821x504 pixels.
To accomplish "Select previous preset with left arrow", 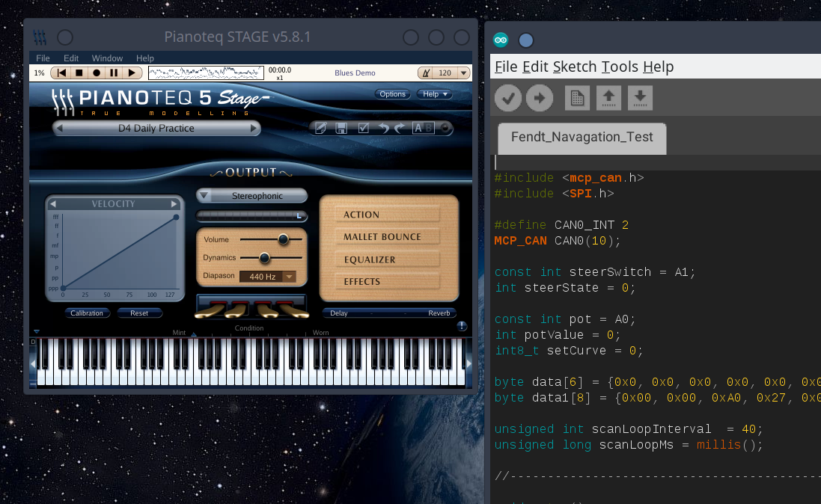I will [x=59, y=128].
